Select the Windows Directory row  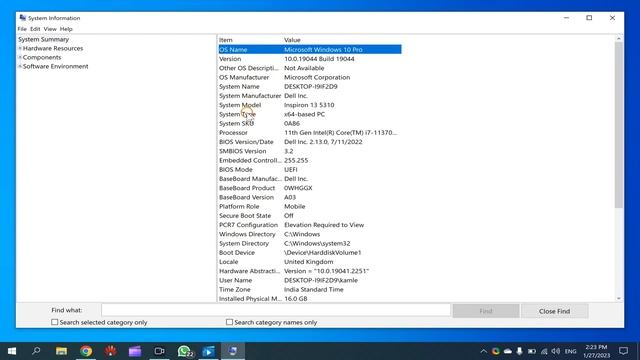[x=310, y=234]
